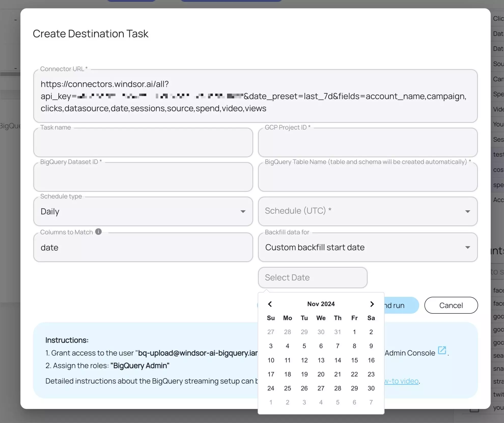Open Columns to Match info tooltip
504x423 pixels.
(99, 231)
